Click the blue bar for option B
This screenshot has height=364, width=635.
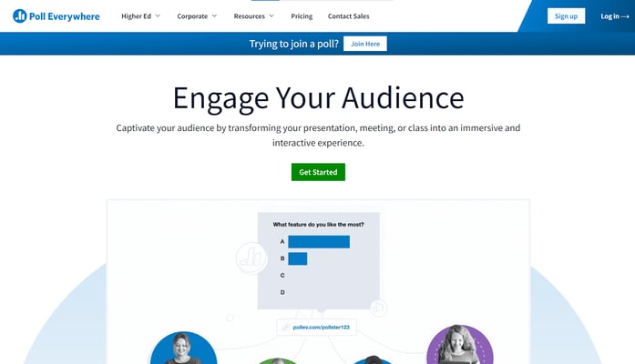point(298,258)
